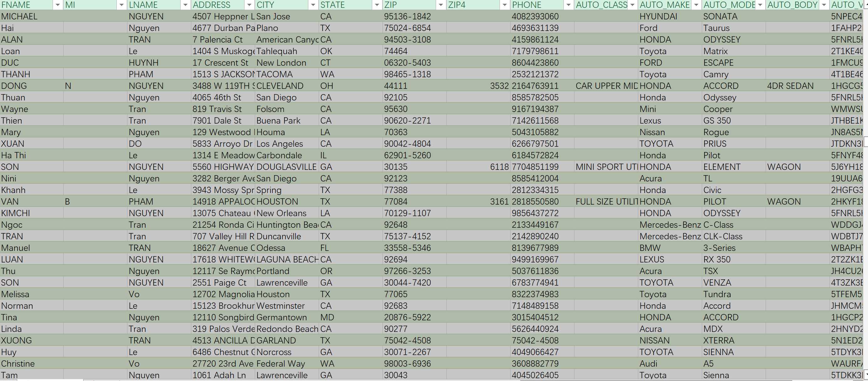Click the city cell 'Portland'
The width and height of the screenshot is (868, 381).
287,271
